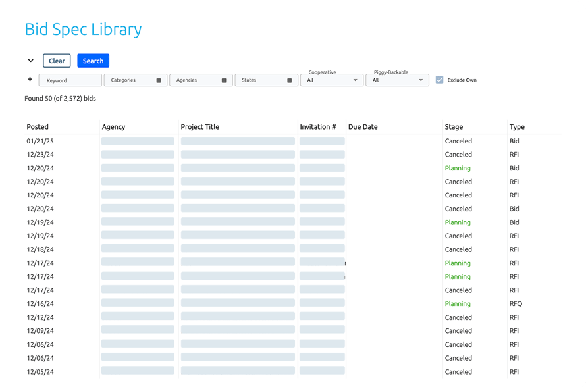Click the Due Date column header
This screenshot has width=588, height=391.
tap(363, 126)
